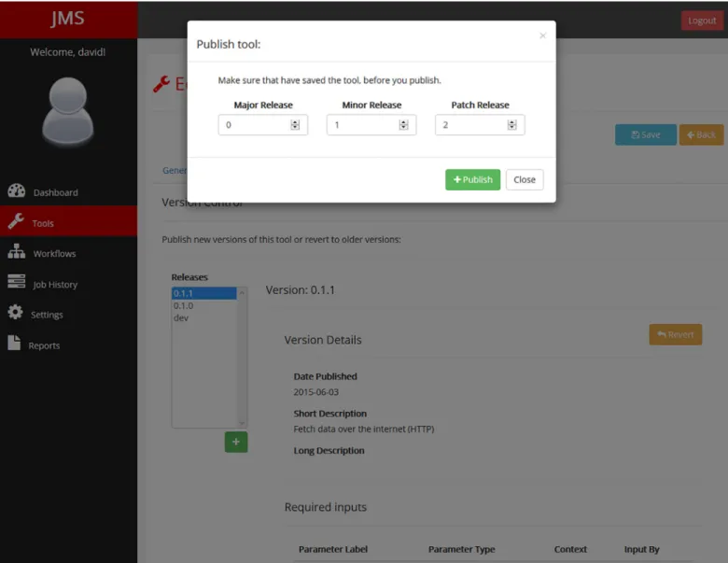Select the dev release entry
The width and height of the screenshot is (728, 563).
point(204,317)
